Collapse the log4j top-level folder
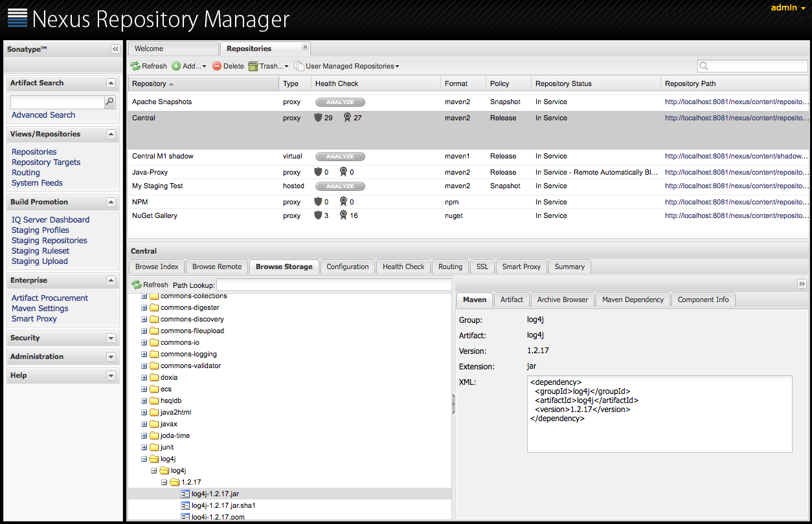 [144, 459]
